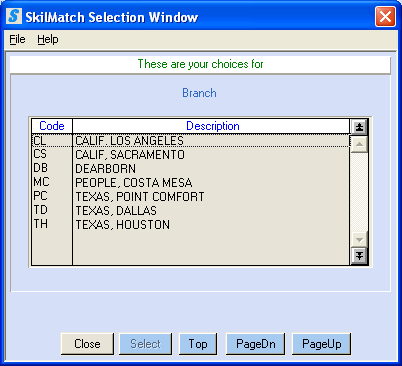
Task: Click the PageDn button
Action: click(256, 344)
